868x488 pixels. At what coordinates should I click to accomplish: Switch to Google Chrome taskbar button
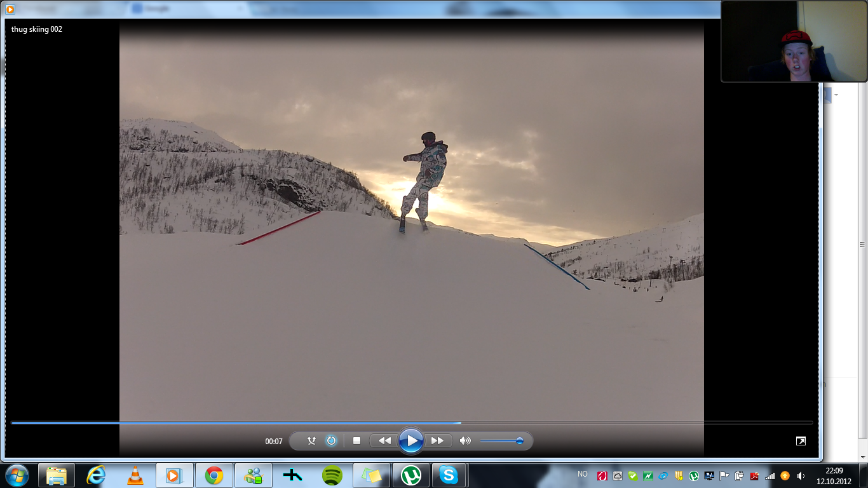[214, 475]
